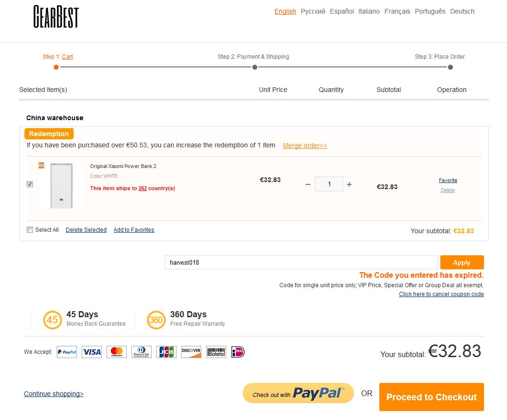Switch language to Español

[x=342, y=11]
